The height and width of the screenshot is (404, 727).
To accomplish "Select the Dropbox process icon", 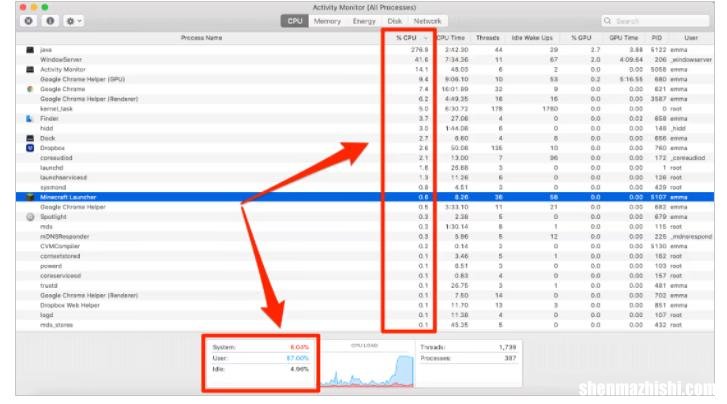I will pos(30,148).
